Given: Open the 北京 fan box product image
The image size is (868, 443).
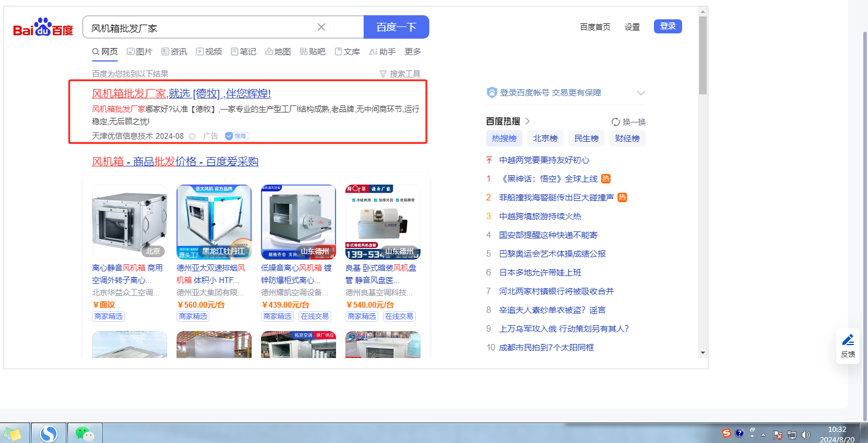Looking at the screenshot, I should (130, 222).
